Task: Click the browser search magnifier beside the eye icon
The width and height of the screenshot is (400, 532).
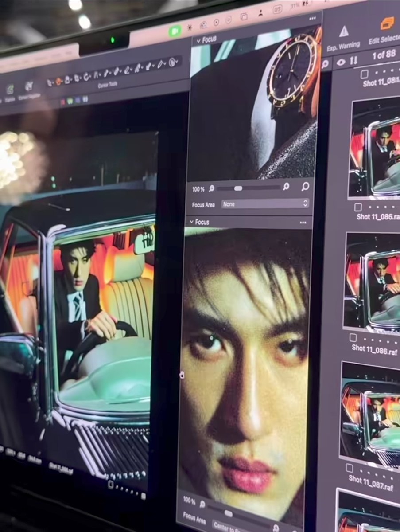Action: point(325,64)
